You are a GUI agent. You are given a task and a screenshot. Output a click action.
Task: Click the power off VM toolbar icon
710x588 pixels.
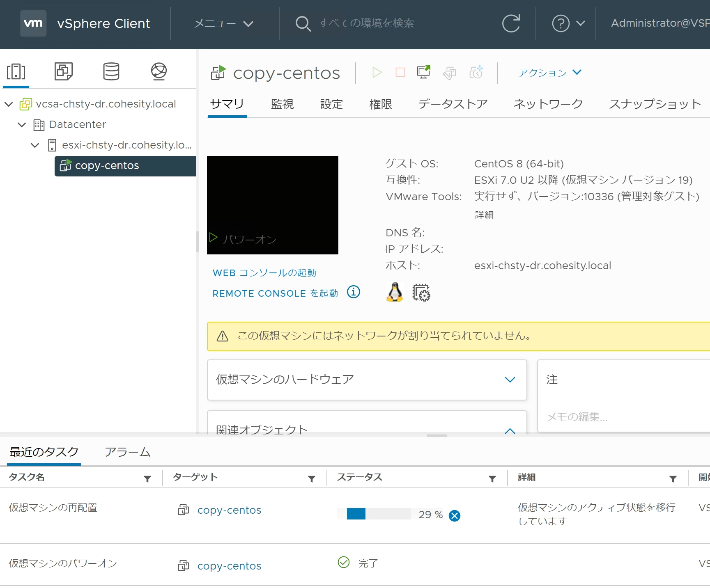(400, 73)
